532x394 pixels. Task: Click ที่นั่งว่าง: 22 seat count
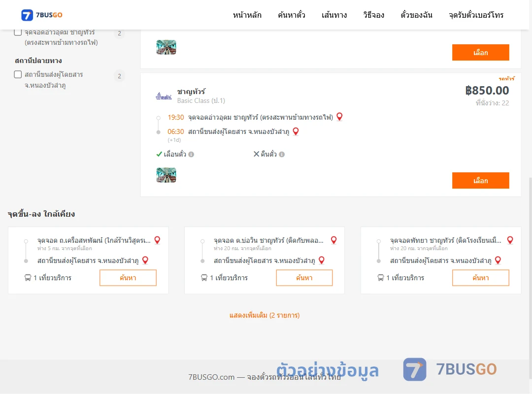(x=492, y=103)
